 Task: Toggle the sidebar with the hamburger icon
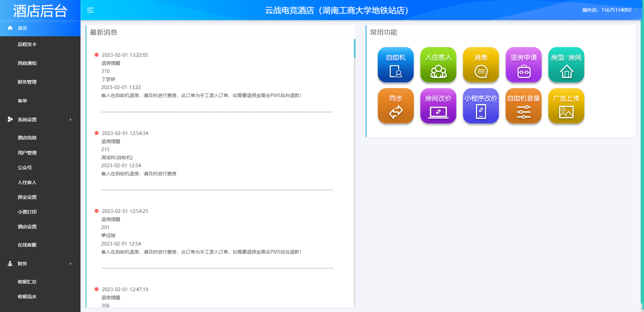[91, 10]
